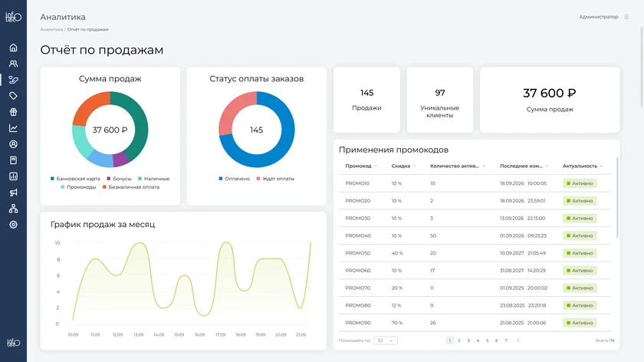Open the hierarchy structure sidebar icon

(13, 209)
